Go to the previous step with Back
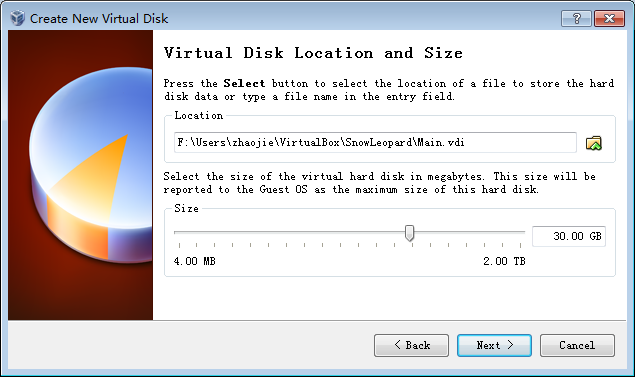 [x=411, y=345]
